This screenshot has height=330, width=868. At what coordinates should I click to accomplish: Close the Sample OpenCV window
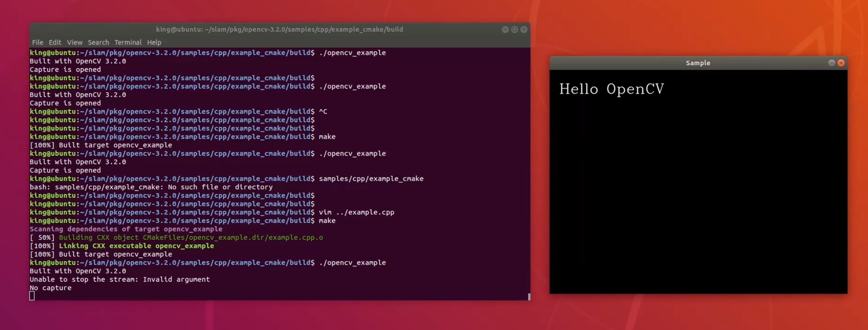click(x=842, y=62)
